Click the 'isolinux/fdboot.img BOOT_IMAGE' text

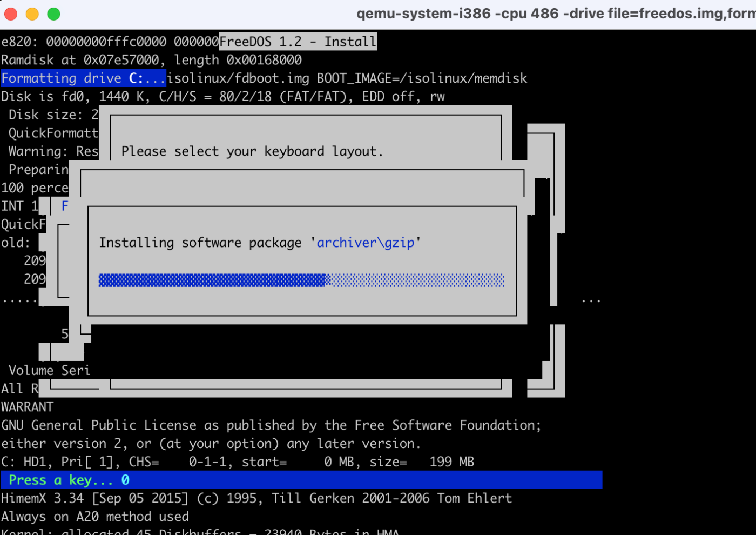[x=347, y=78]
